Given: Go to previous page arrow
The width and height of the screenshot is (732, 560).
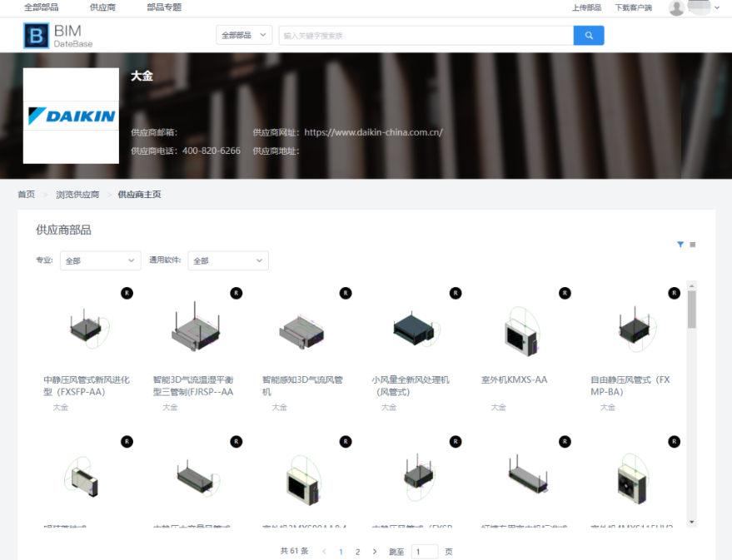Looking at the screenshot, I should (324, 552).
